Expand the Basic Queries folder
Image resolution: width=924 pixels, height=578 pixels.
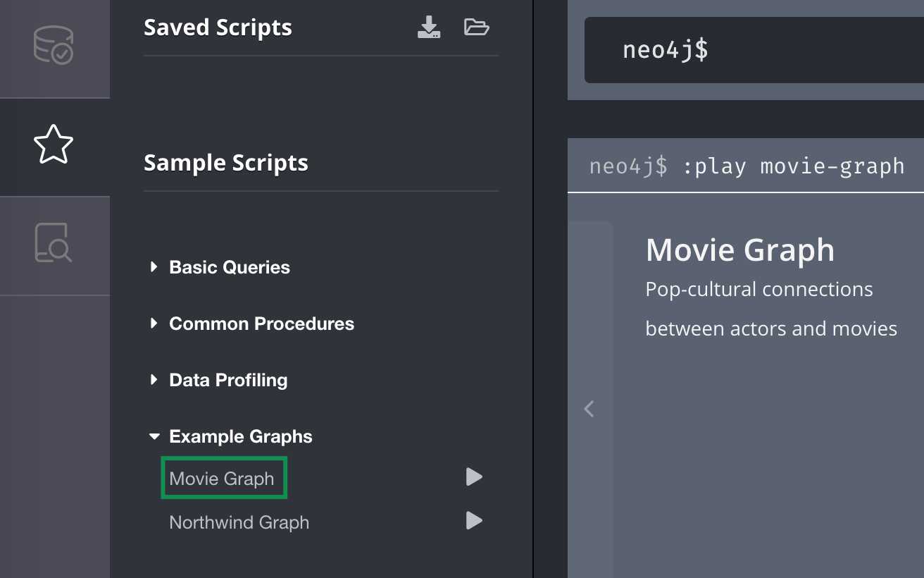click(x=220, y=267)
